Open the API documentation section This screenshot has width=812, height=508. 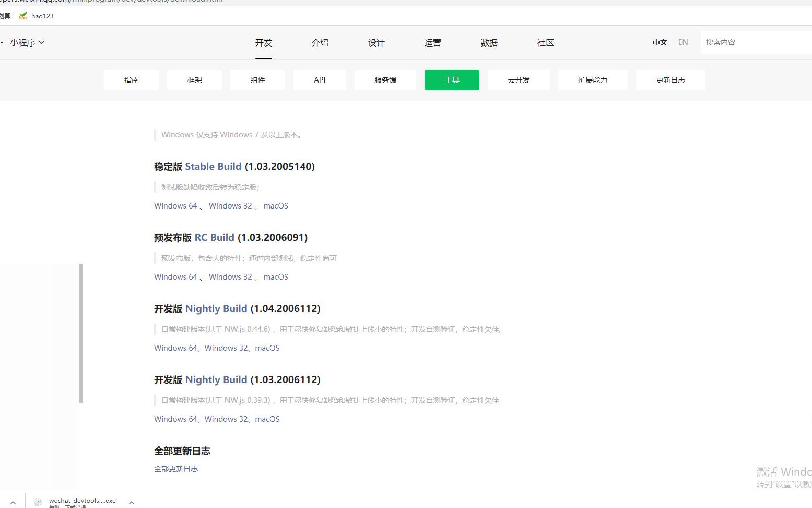[320, 79]
